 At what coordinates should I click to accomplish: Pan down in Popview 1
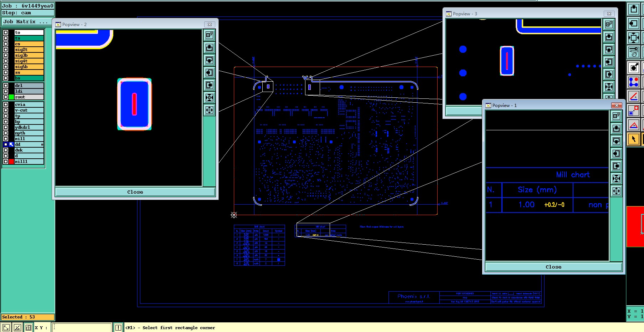[617, 141]
